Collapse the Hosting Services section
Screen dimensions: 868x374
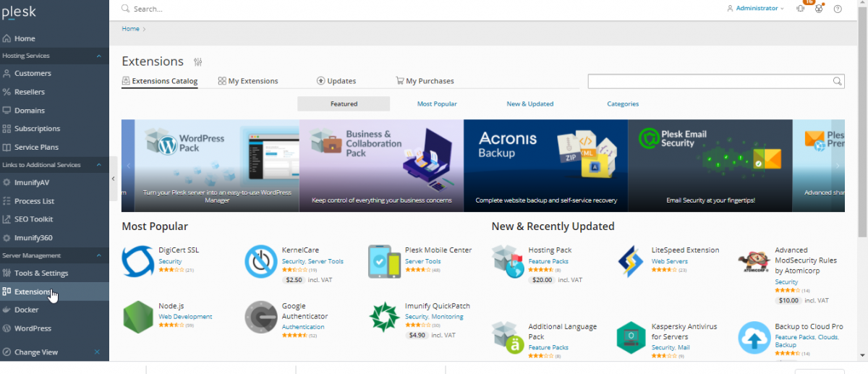click(x=98, y=56)
